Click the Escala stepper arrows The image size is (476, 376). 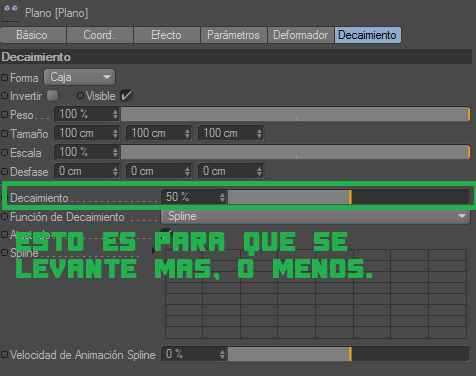115,152
